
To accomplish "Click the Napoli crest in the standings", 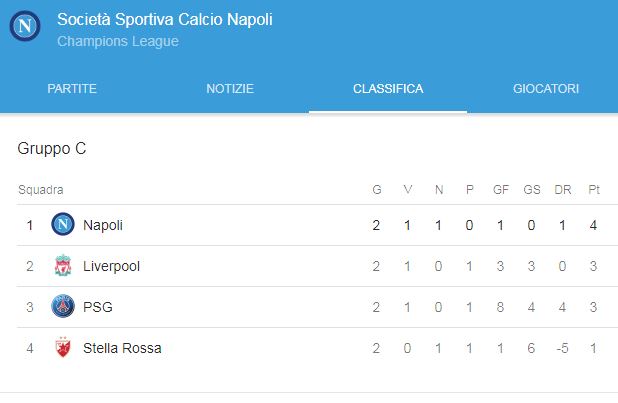I will [63, 225].
